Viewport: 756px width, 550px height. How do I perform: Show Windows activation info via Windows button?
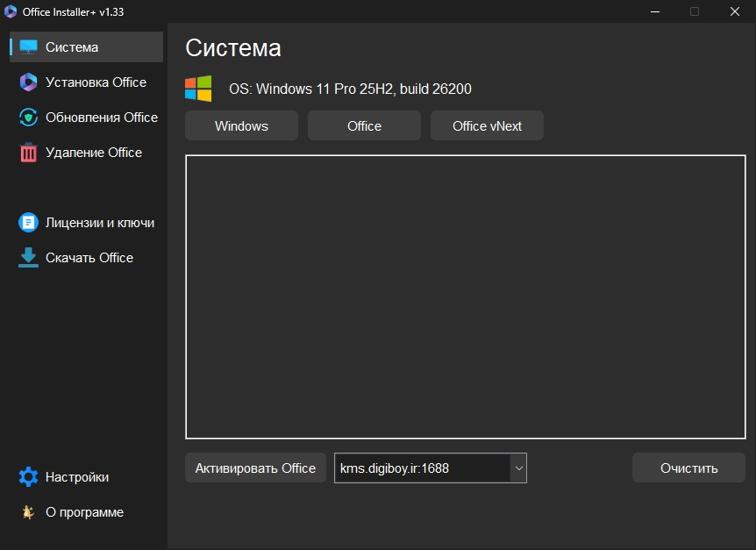coord(241,125)
